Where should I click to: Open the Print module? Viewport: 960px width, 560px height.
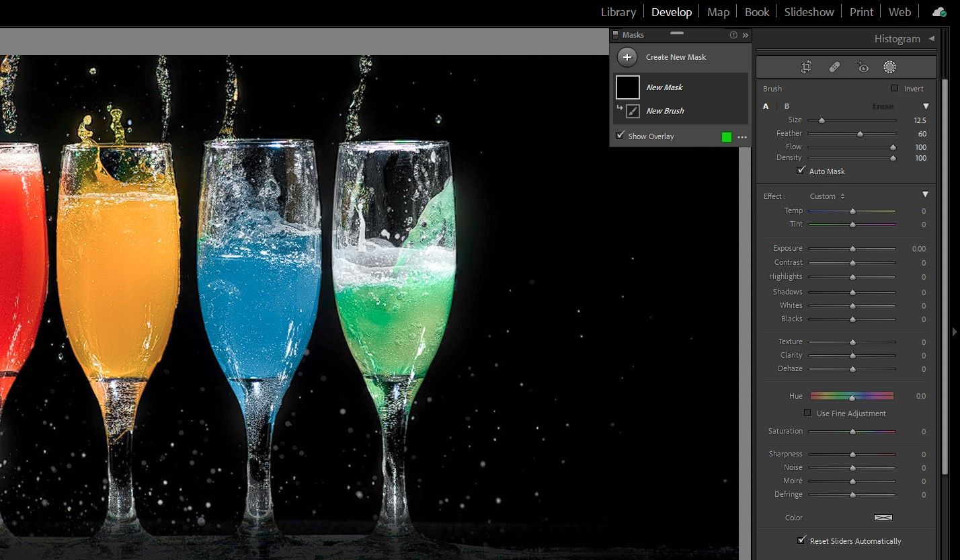click(861, 12)
